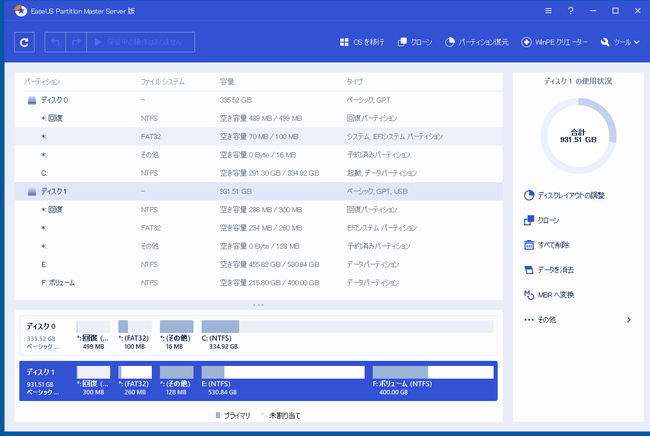Click the wrench tool icon
Image resolution: width=650 pixels, height=436 pixels.
(x=605, y=42)
